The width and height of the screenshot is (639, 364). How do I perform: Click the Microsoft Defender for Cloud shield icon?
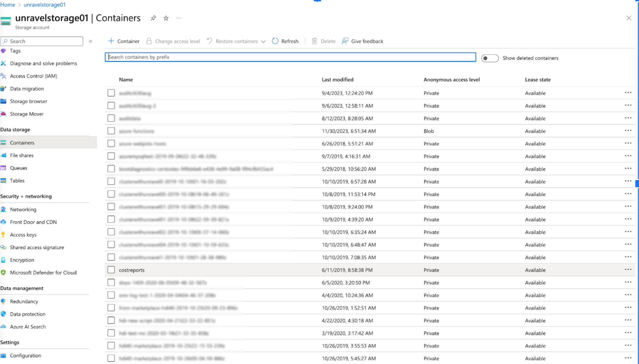click(x=3, y=273)
